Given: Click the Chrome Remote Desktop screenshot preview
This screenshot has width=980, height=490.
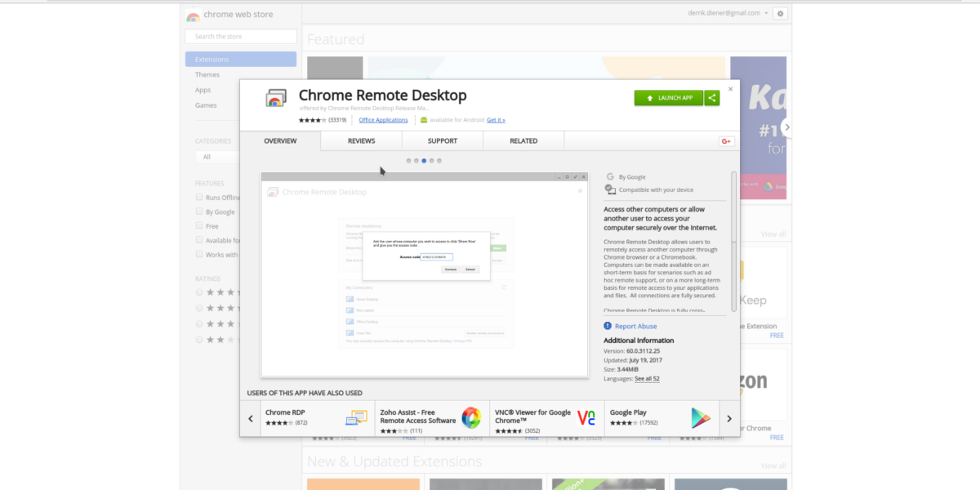Looking at the screenshot, I should point(424,274).
